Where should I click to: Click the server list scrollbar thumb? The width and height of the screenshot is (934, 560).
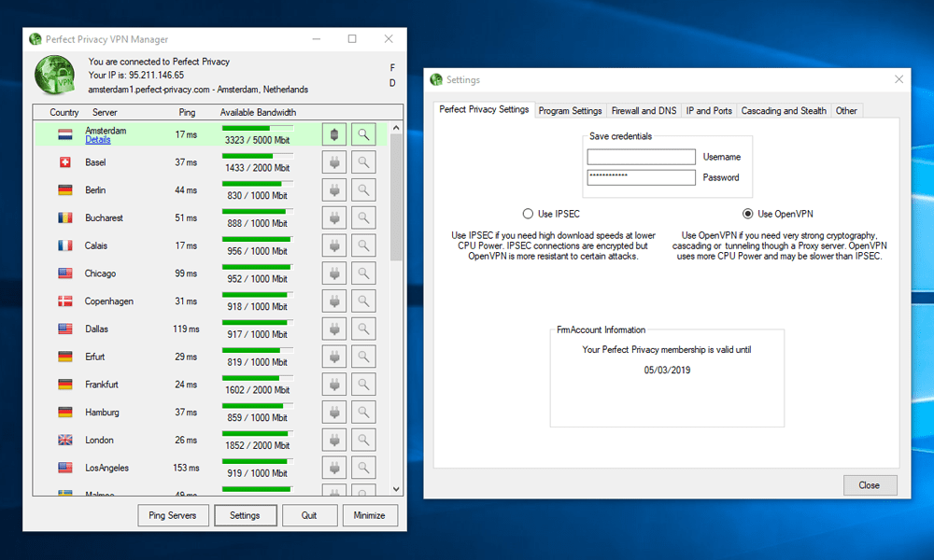click(x=396, y=197)
